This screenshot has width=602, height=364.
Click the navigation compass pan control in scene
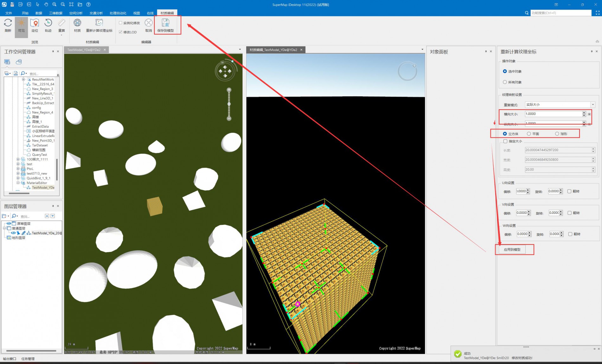tap(225, 71)
